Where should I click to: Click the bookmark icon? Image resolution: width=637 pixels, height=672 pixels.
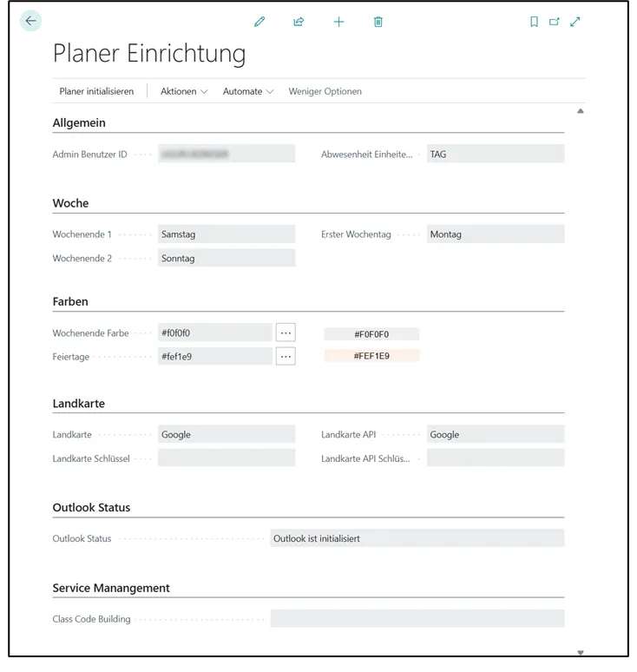[x=534, y=22]
